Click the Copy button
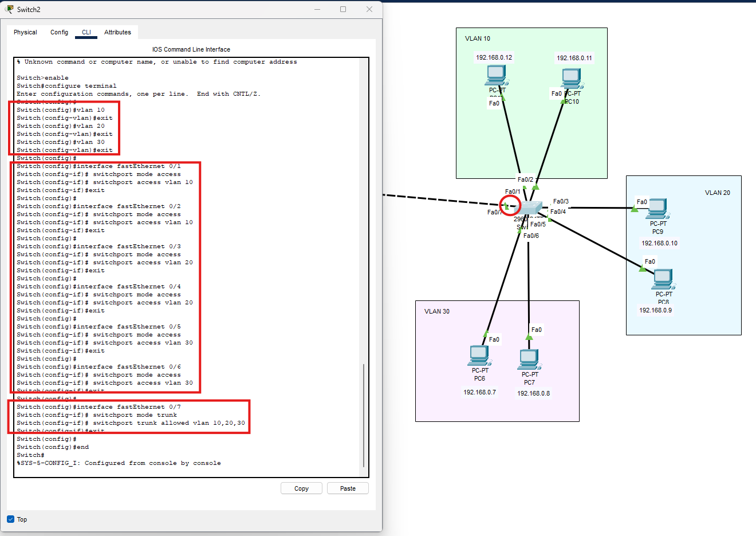 click(x=301, y=488)
